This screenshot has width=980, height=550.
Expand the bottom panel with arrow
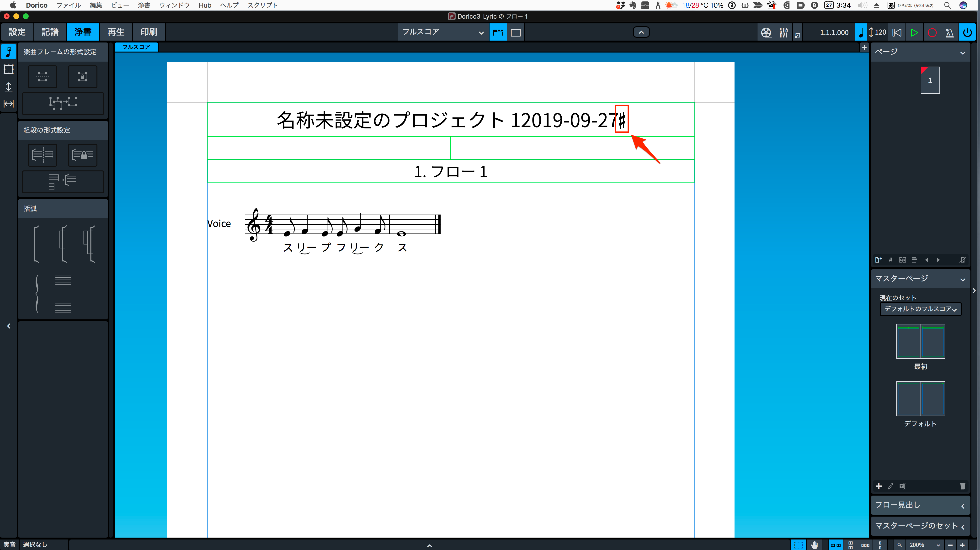(x=429, y=545)
